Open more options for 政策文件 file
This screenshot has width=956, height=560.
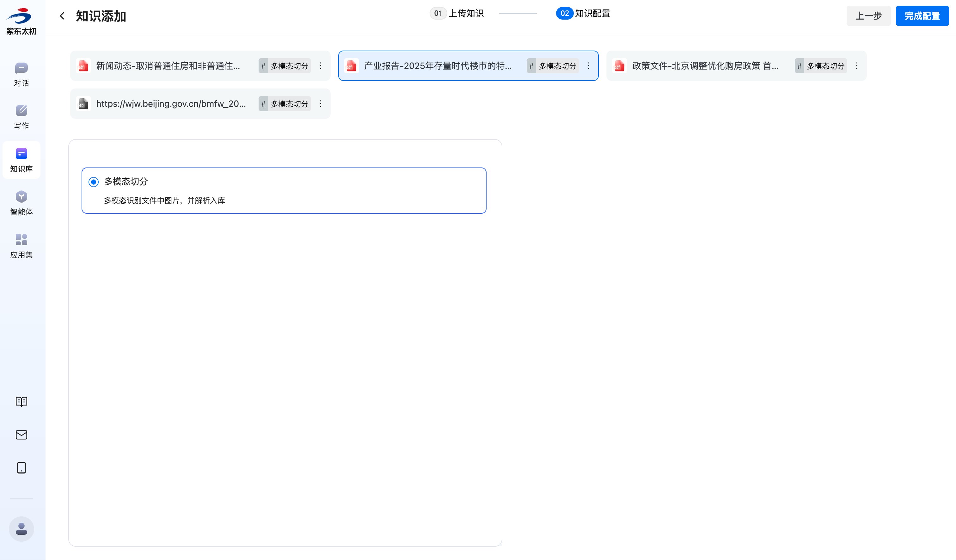(x=856, y=66)
